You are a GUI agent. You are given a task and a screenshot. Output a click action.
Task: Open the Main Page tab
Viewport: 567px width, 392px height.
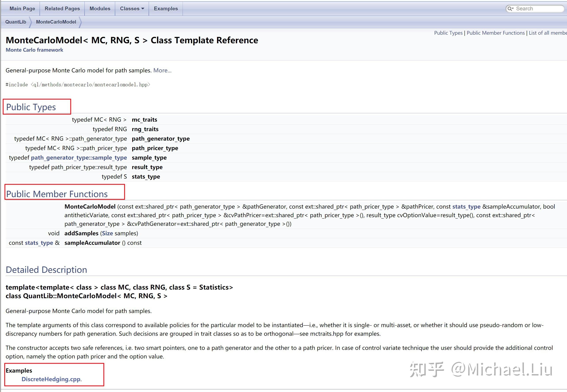pos(22,9)
